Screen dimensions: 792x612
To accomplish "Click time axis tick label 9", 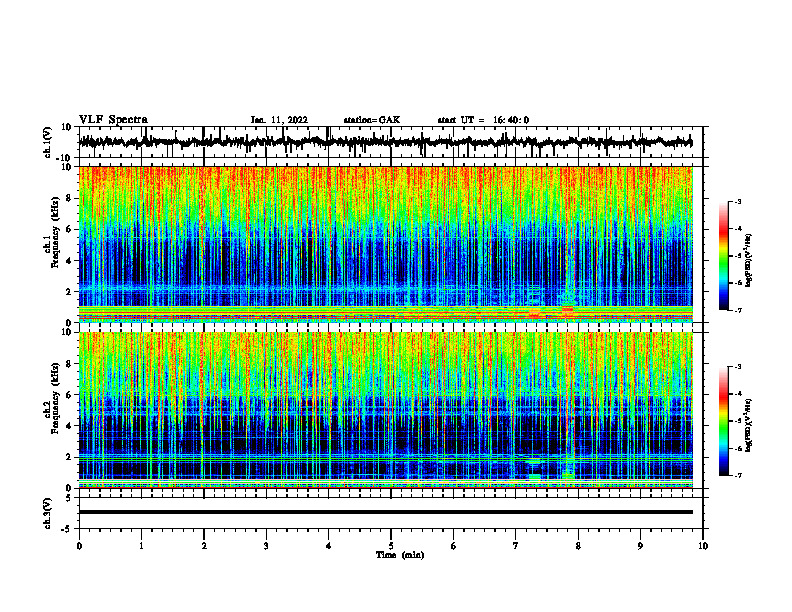I will [640, 546].
